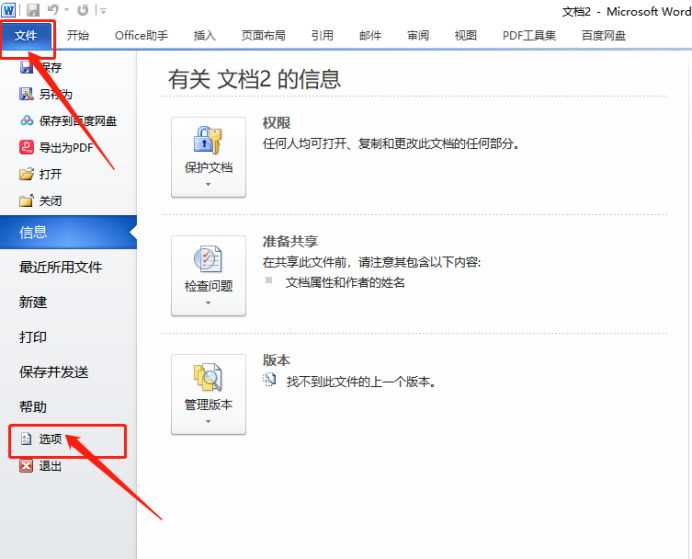Open Word 选项 settings text
Viewport: 692px width, 559px height.
(x=50, y=439)
